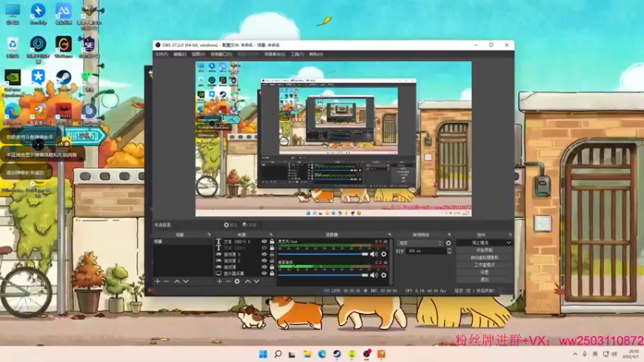Image resolution: width=644 pixels, height=362 pixels.
Task: Open the transition properties gear next to 渐变
Action: 448,243
